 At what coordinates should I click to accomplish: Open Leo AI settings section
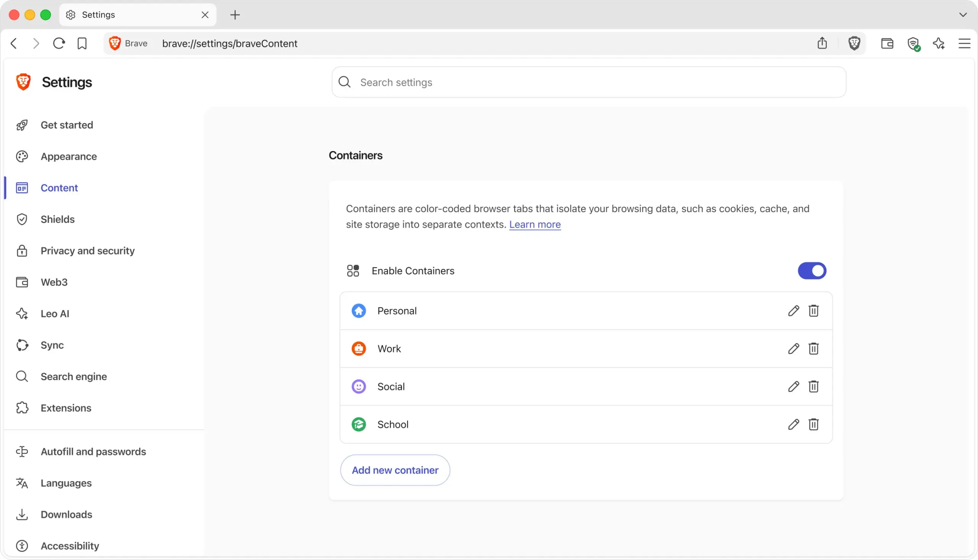55,314
